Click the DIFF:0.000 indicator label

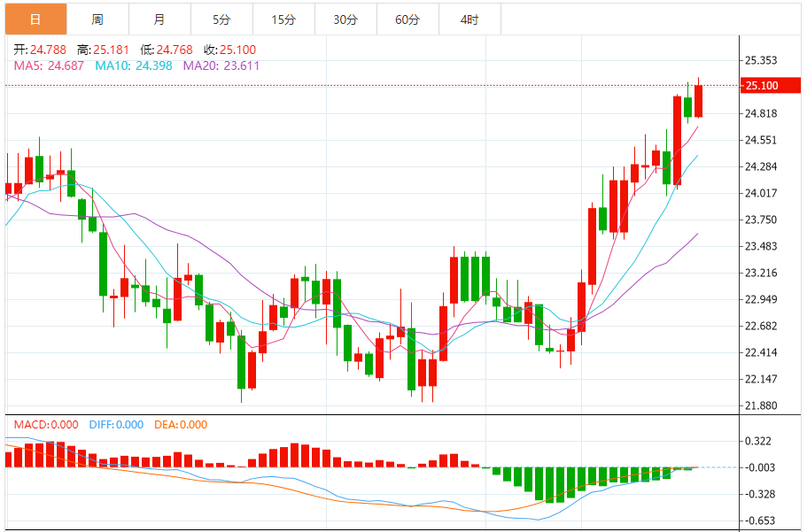point(116,425)
